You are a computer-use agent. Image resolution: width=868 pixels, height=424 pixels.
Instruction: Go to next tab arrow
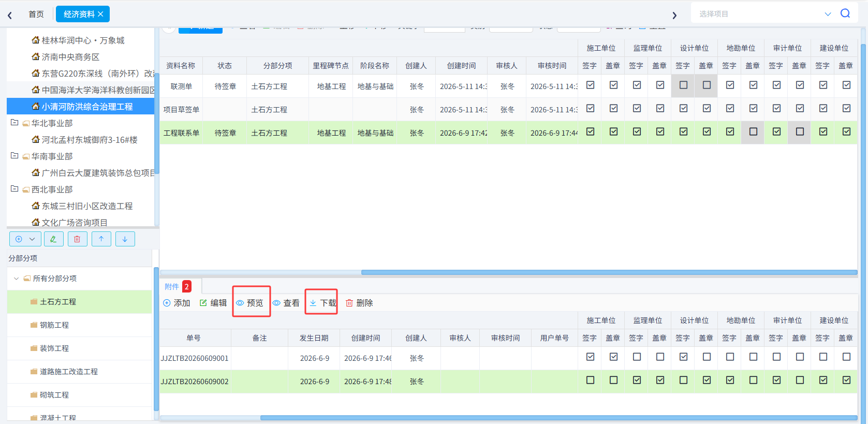click(x=674, y=15)
